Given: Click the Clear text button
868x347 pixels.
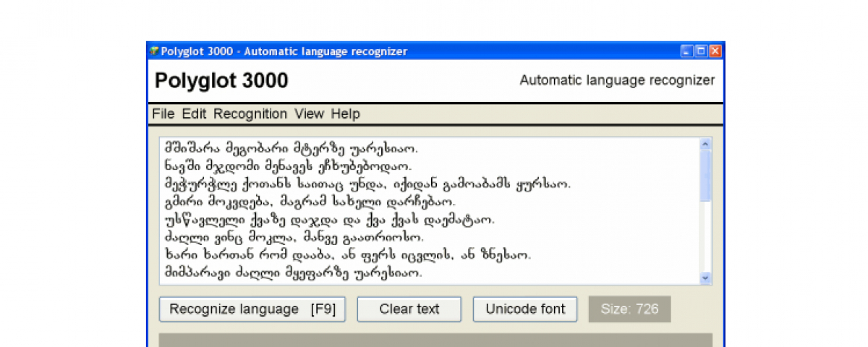Looking at the screenshot, I should pyautogui.click(x=409, y=309).
